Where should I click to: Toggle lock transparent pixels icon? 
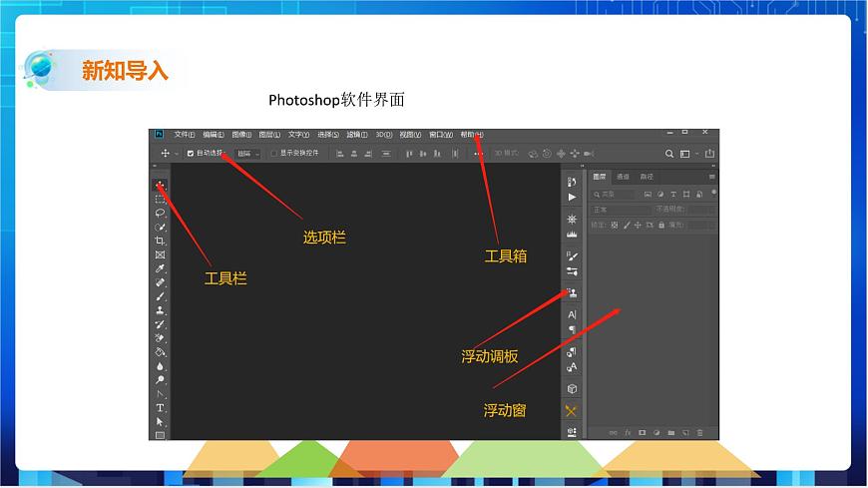[615, 225]
